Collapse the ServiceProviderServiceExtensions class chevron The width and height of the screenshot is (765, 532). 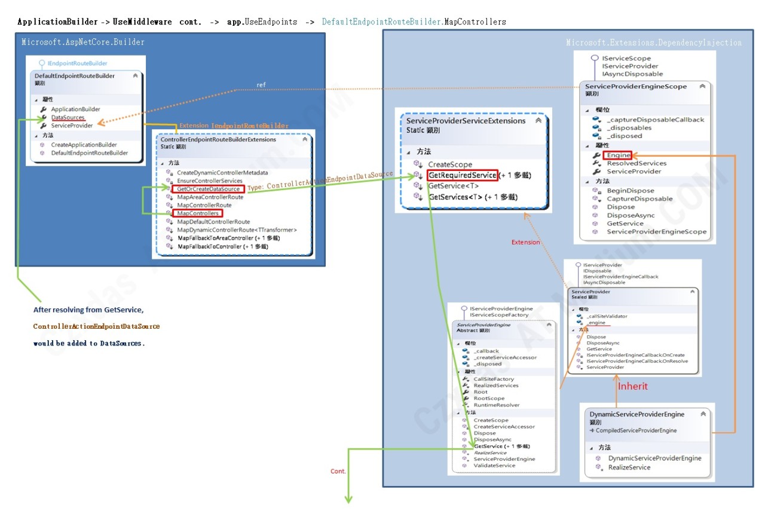point(538,120)
